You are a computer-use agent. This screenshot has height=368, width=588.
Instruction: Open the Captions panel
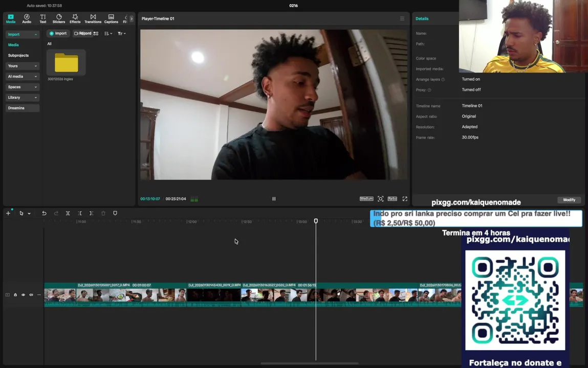pyautogui.click(x=111, y=19)
